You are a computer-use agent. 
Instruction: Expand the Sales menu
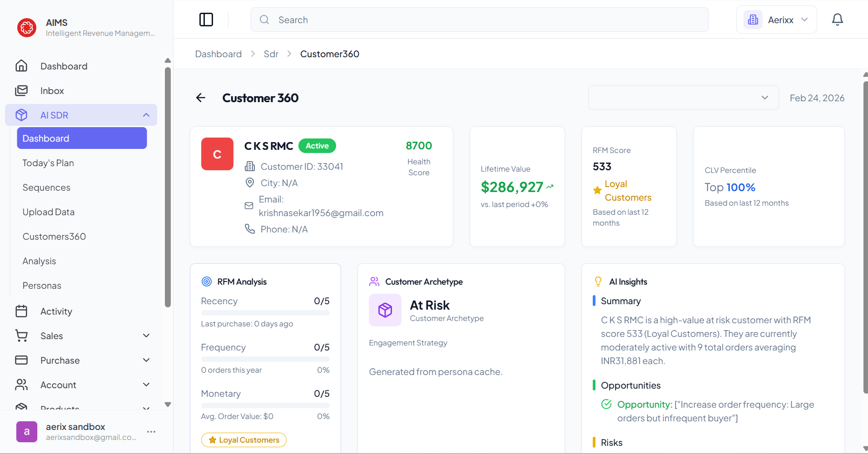click(146, 336)
